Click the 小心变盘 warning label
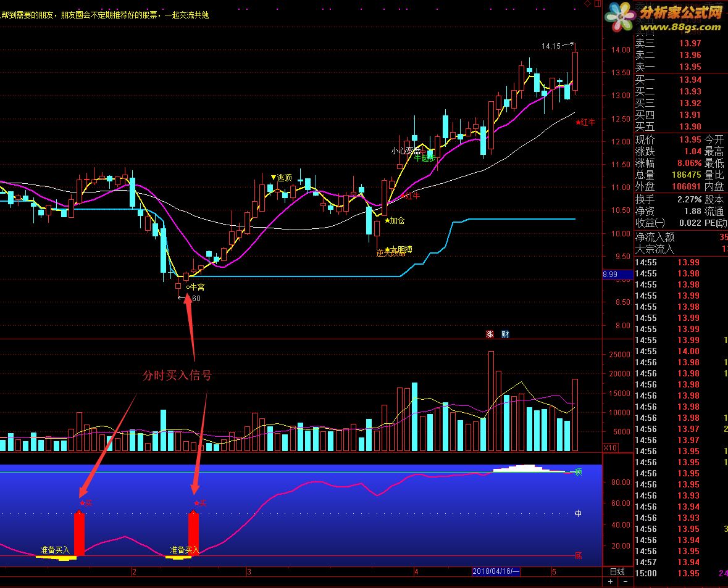The image size is (728, 588). coord(405,151)
